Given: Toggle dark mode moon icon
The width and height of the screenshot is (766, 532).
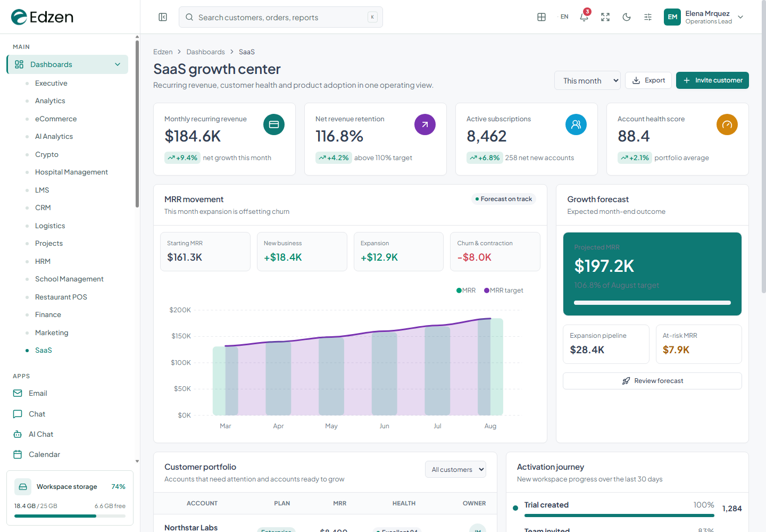Looking at the screenshot, I should point(627,17).
